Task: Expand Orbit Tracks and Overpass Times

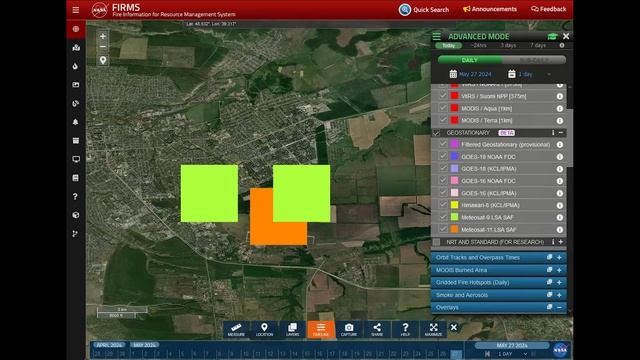Action: pyautogui.click(x=559, y=258)
